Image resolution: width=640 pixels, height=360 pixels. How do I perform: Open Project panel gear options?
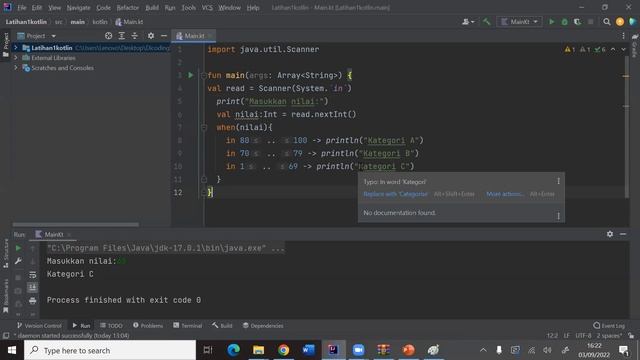pos(151,36)
